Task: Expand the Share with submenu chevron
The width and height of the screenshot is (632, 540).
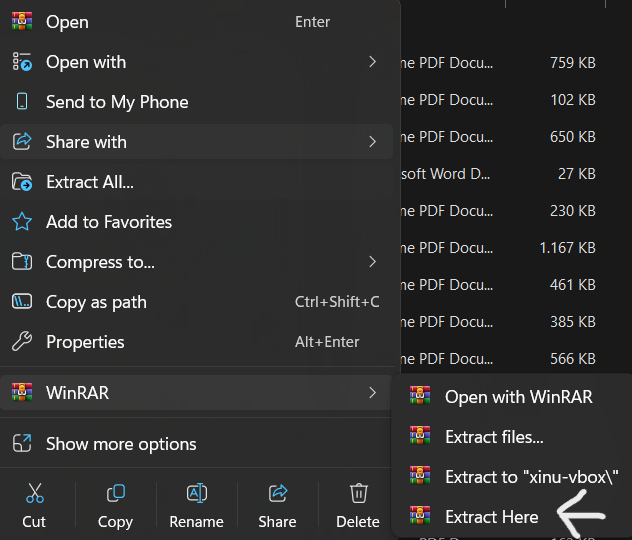Action: coord(372,141)
